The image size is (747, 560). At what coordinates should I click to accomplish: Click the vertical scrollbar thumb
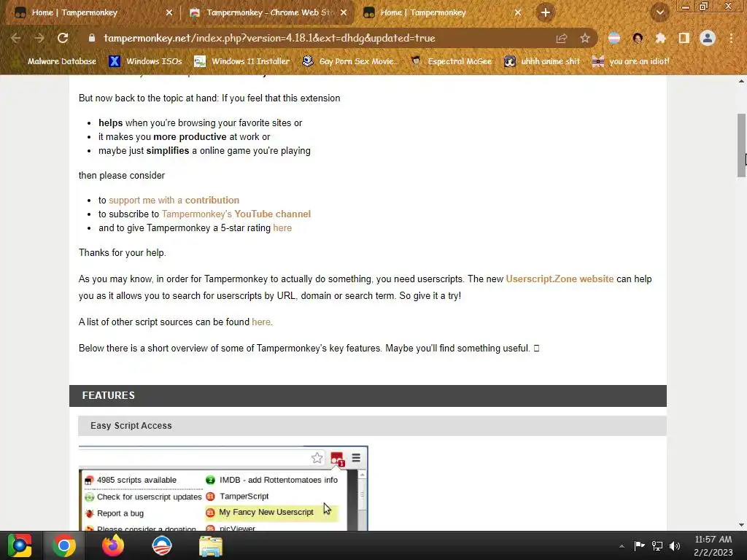741,146
